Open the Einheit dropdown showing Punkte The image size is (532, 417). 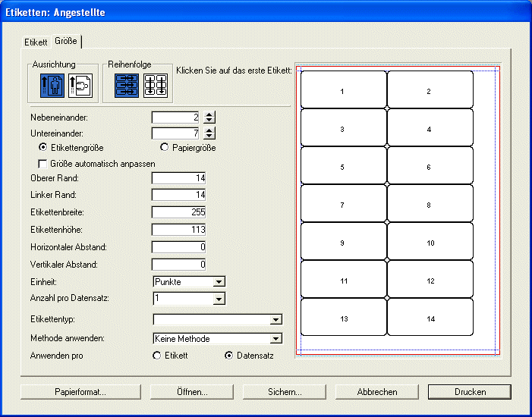click(x=189, y=281)
